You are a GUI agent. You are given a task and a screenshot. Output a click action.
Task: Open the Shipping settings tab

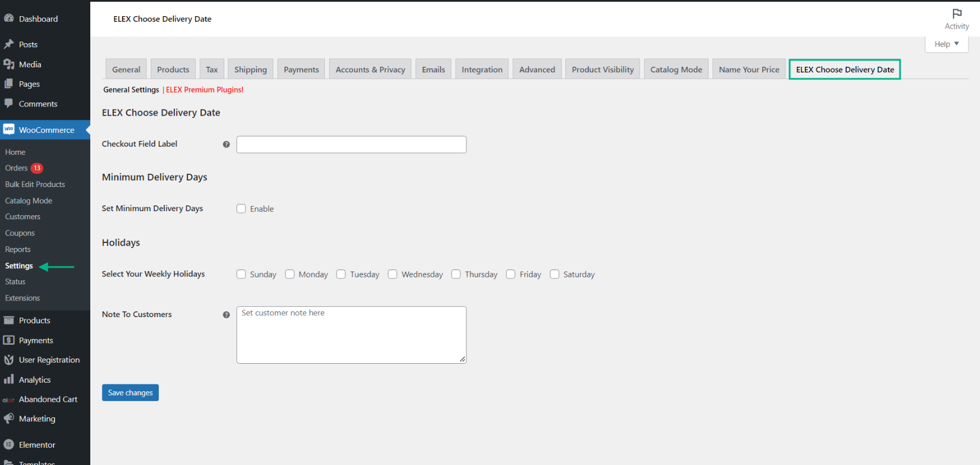click(x=250, y=69)
